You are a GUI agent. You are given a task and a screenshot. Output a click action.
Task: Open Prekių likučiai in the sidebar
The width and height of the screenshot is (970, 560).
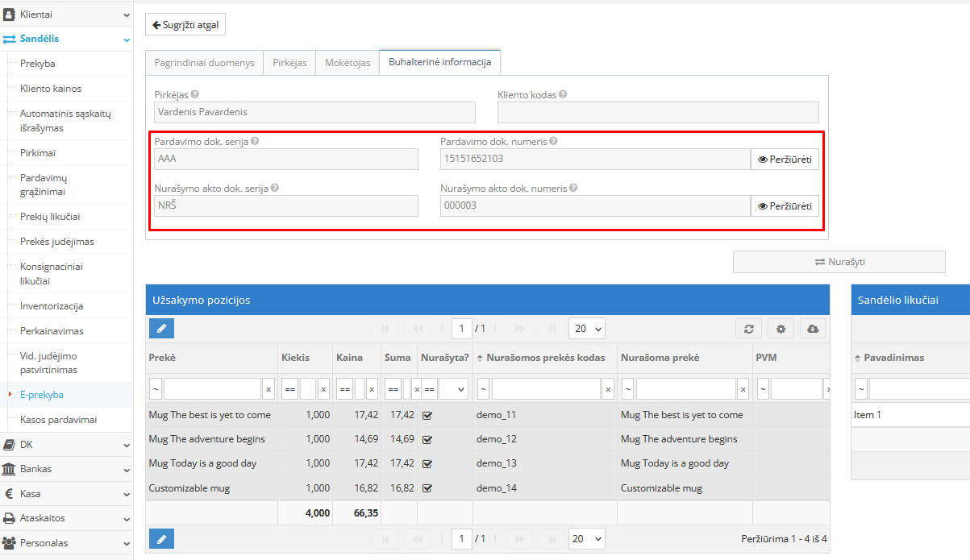click(x=50, y=217)
